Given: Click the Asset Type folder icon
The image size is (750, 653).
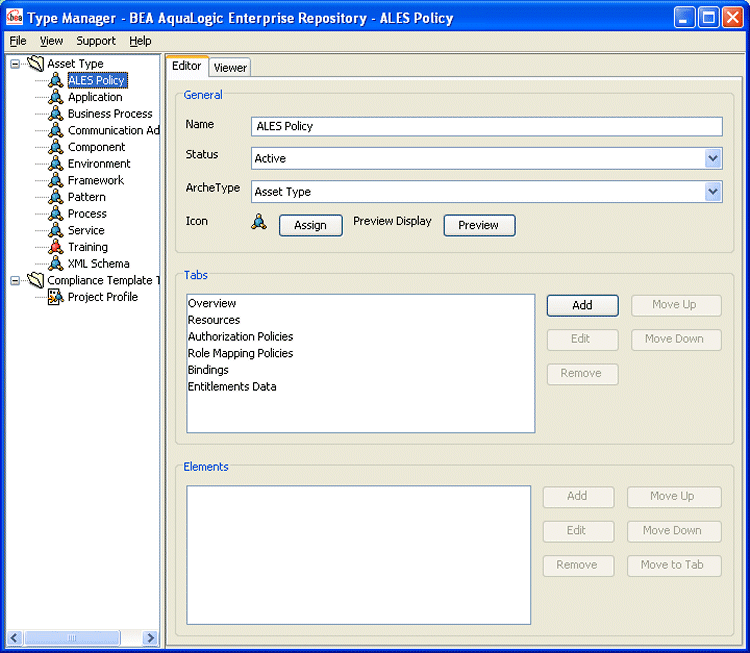Looking at the screenshot, I should click(x=36, y=63).
